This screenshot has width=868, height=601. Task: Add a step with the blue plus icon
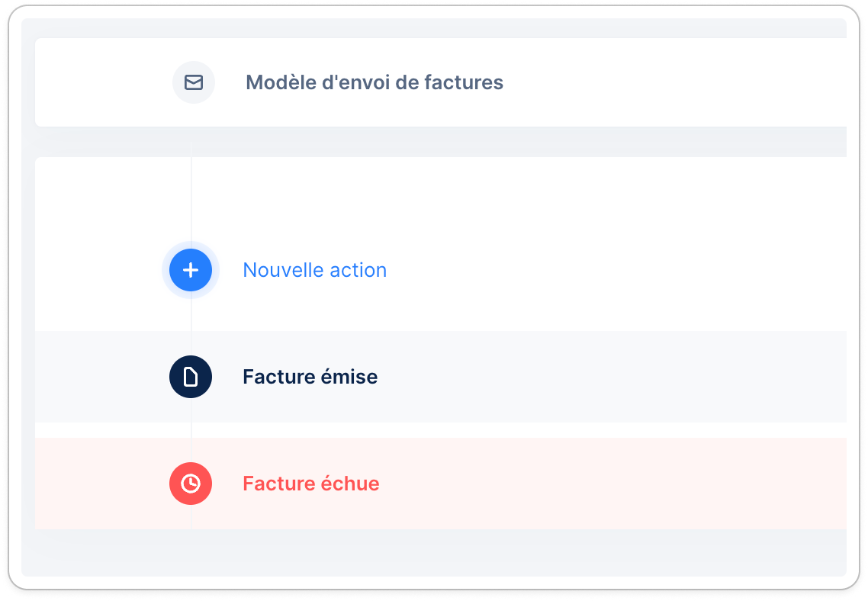pos(191,270)
